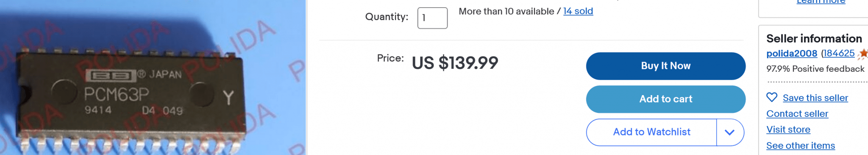Image resolution: width=868 pixels, height=155 pixels.
Task: Click the Quantity input box
Action: point(432,18)
